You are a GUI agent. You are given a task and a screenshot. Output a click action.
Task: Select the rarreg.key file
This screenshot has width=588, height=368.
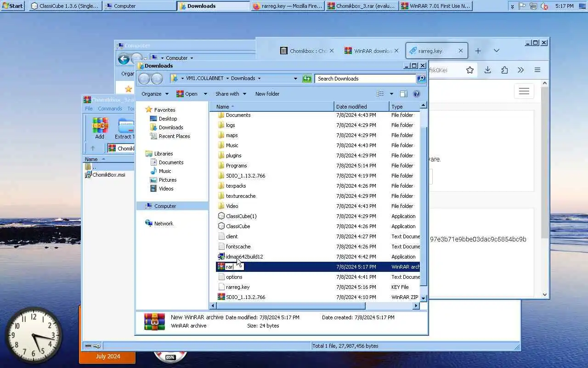click(x=318, y=287)
